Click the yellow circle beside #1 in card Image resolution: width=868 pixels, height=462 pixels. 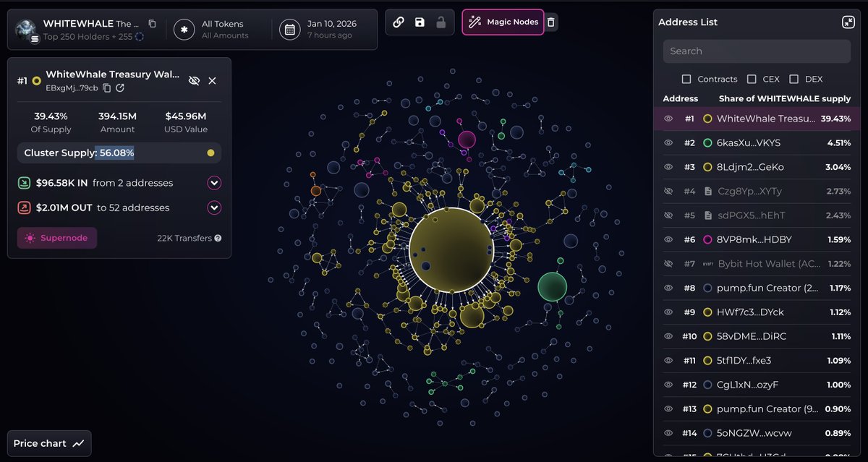[x=36, y=81]
